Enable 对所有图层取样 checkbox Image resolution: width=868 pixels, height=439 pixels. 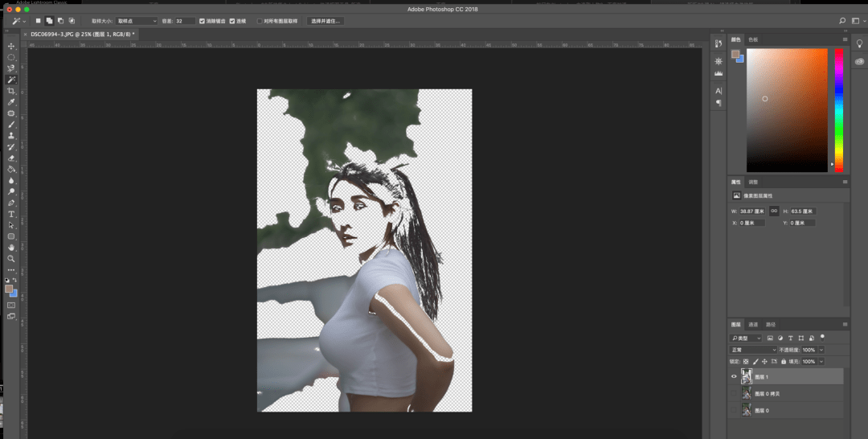(260, 20)
